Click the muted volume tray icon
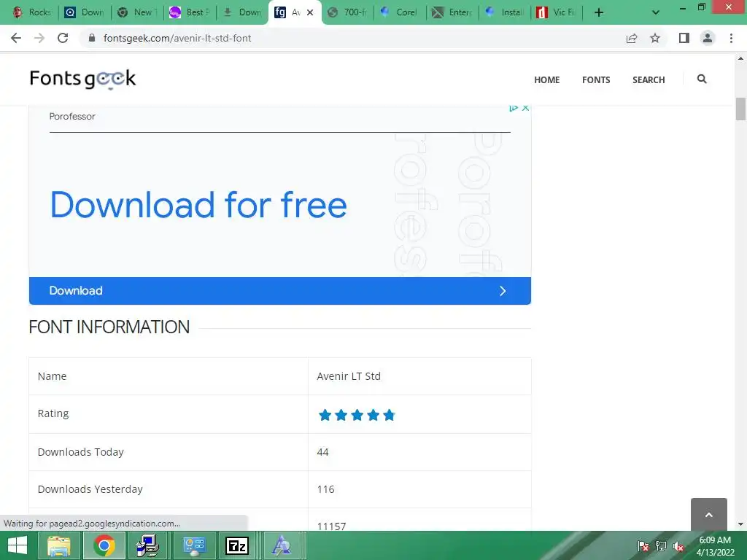This screenshot has height=560, width=747. click(x=678, y=546)
